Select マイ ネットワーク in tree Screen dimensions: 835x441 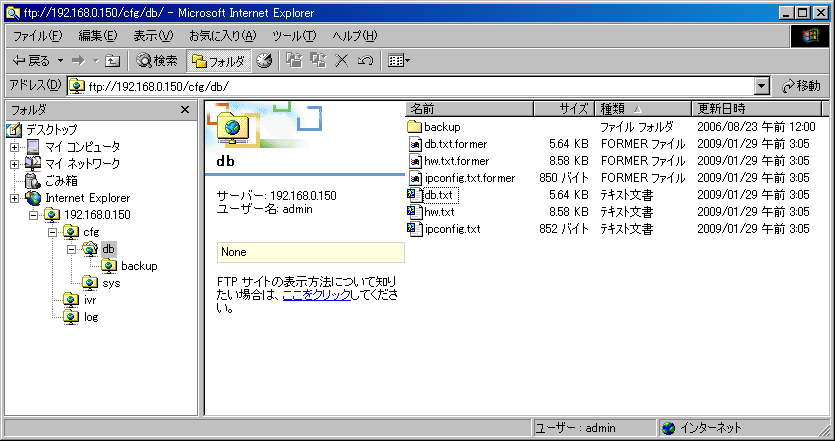tap(83, 164)
